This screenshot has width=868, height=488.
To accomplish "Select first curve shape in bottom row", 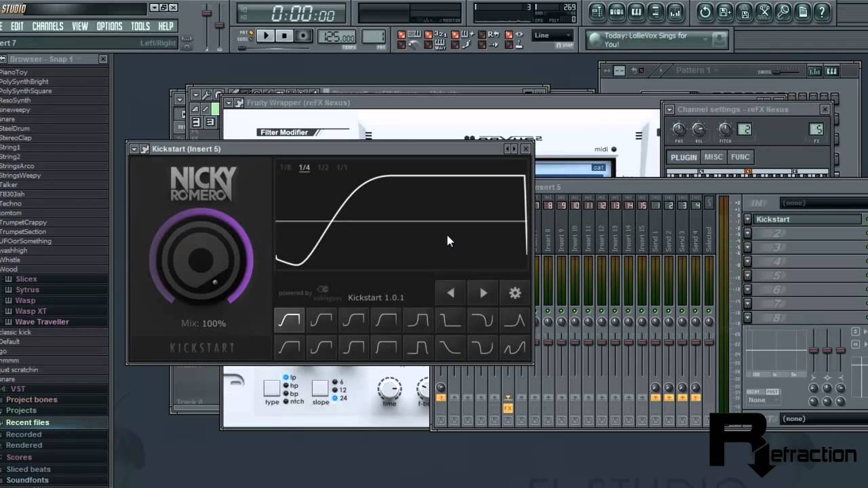I will click(x=290, y=348).
